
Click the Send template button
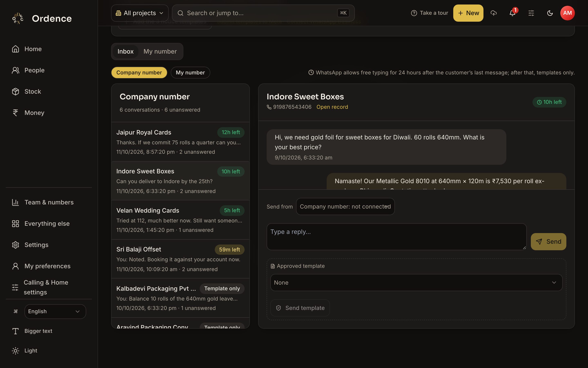pos(300,308)
